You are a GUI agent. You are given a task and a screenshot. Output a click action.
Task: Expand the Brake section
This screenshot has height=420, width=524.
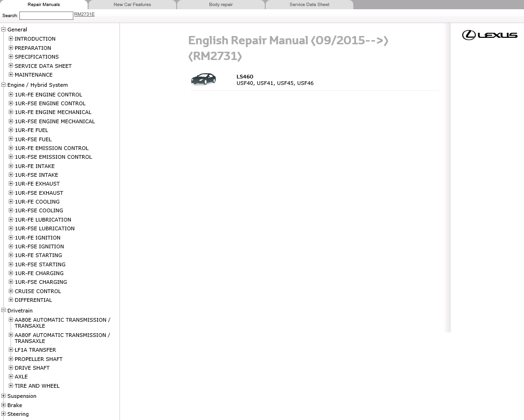pos(4,405)
